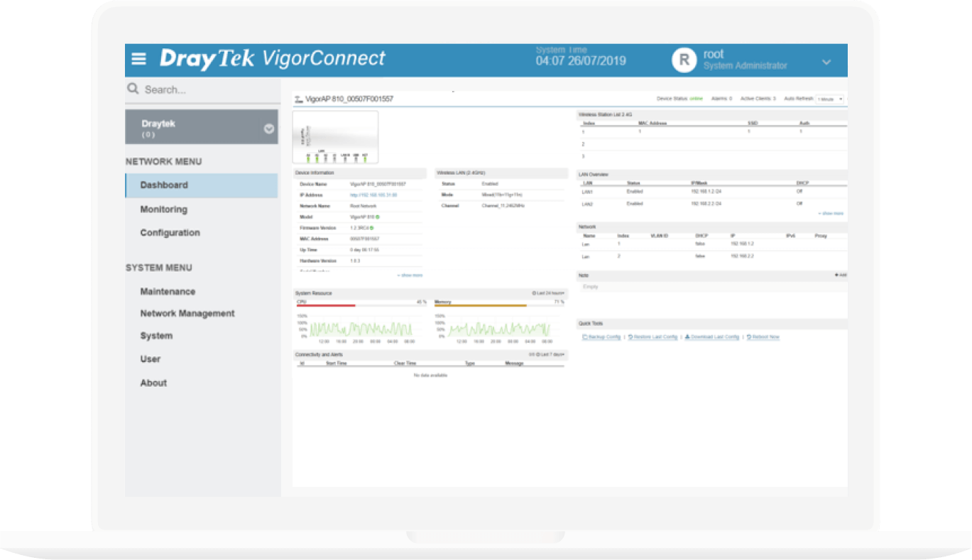This screenshot has width=972, height=560.
Task: Click the Reboot Now link
Action: pyautogui.click(x=763, y=337)
